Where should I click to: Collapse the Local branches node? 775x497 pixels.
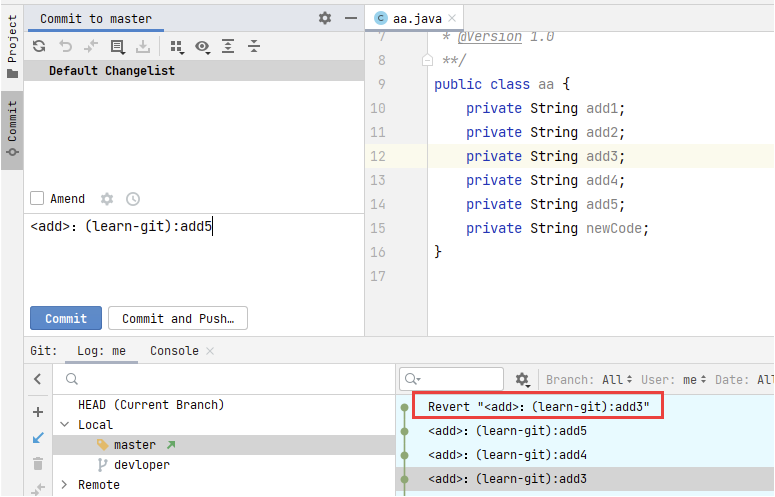tap(65, 425)
